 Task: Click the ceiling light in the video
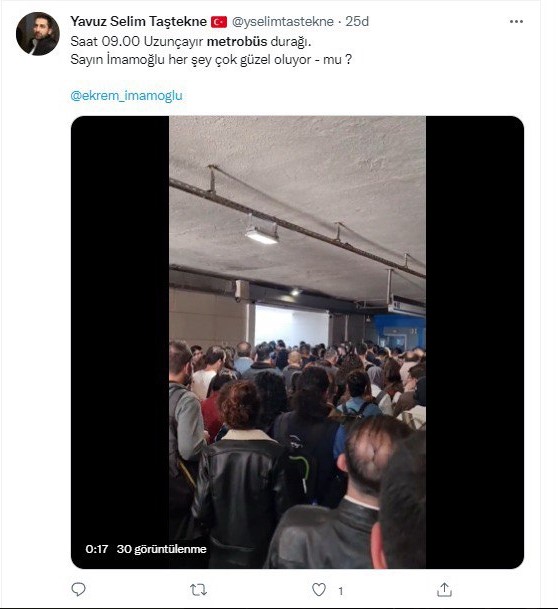(x=261, y=236)
